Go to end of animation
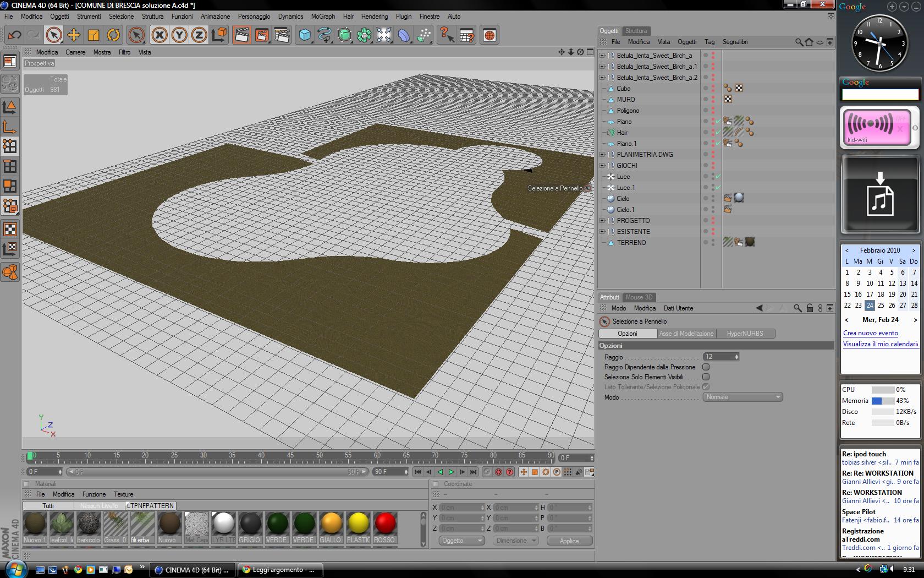 (x=473, y=472)
